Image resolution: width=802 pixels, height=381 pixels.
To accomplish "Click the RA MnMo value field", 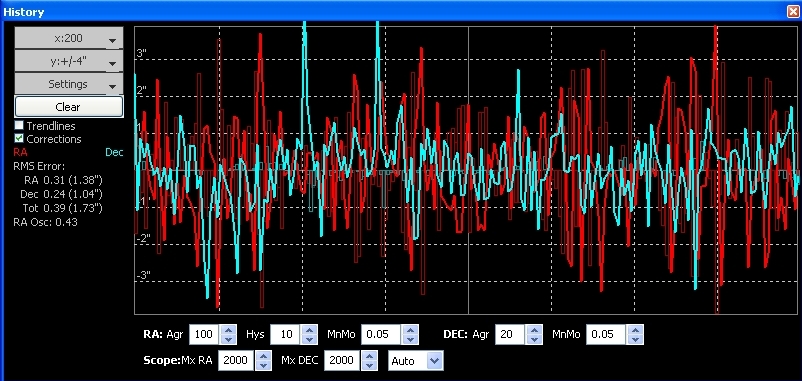I will [x=381, y=335].
